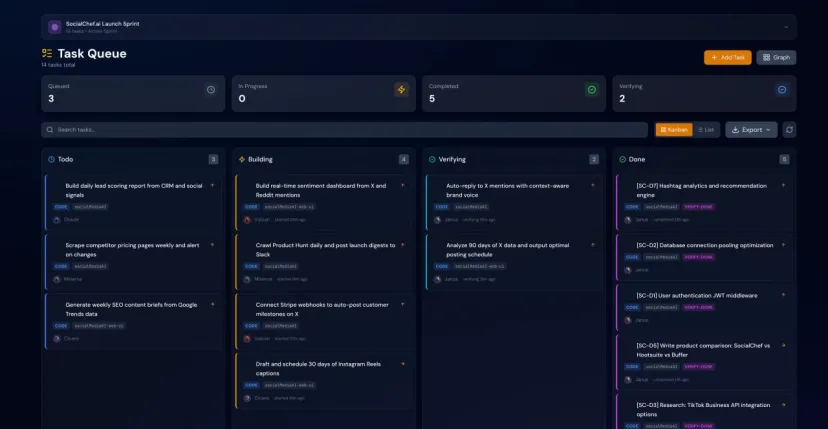Click the Todo column count badge

[x=213, y=159]
